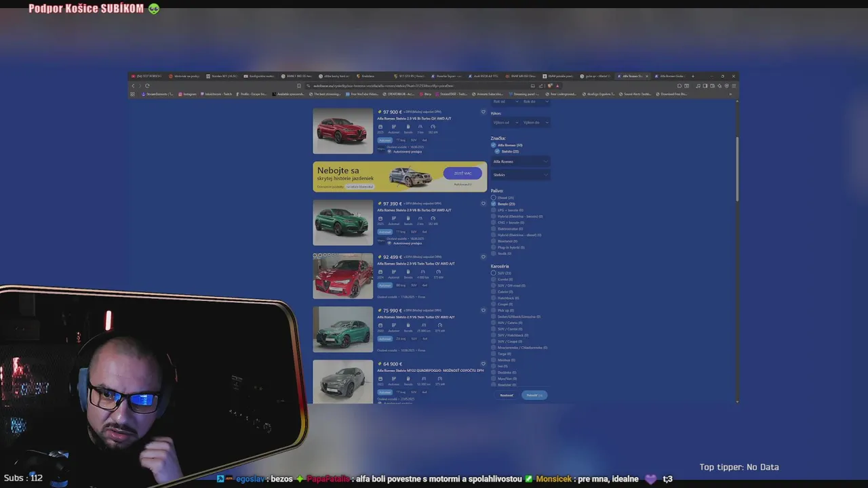
Task: Click the page vertical scrollbar
Action: coord(736,169)
